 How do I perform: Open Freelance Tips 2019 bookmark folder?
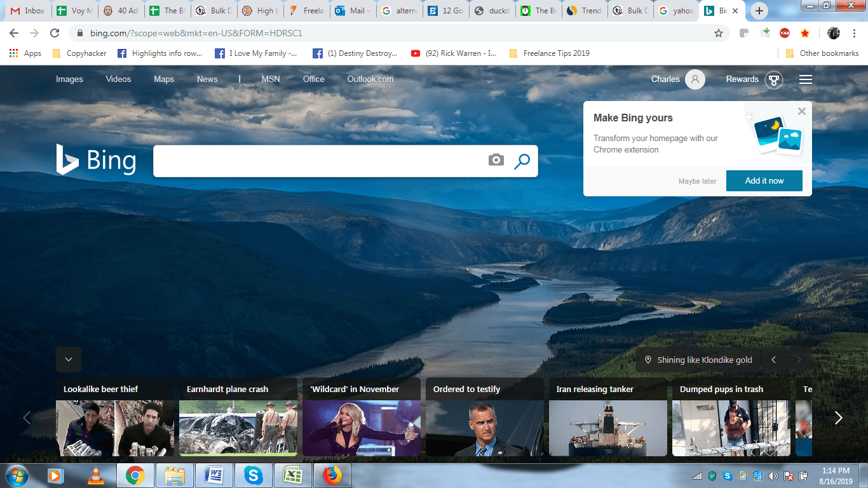coord(550,53)
